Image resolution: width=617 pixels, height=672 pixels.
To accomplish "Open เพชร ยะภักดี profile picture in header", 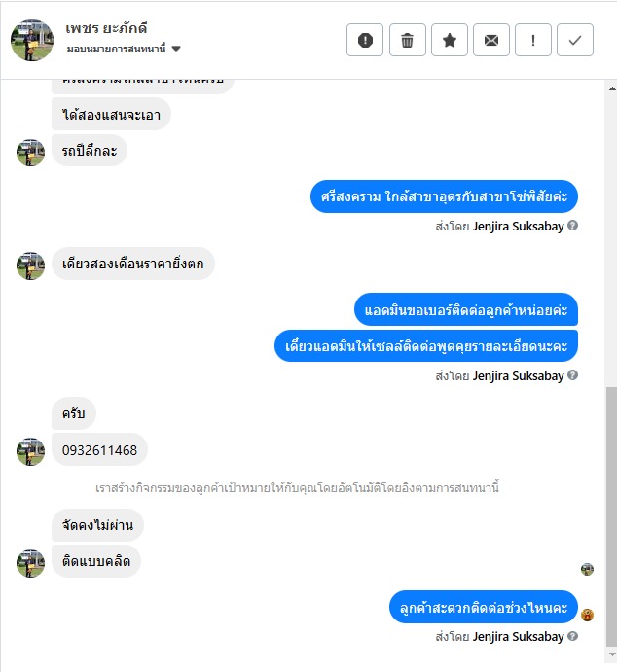I will click(x=32, y=40).
